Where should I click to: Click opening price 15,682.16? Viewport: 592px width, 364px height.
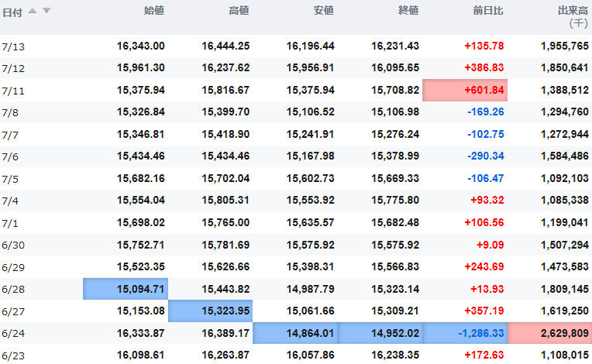141,178
